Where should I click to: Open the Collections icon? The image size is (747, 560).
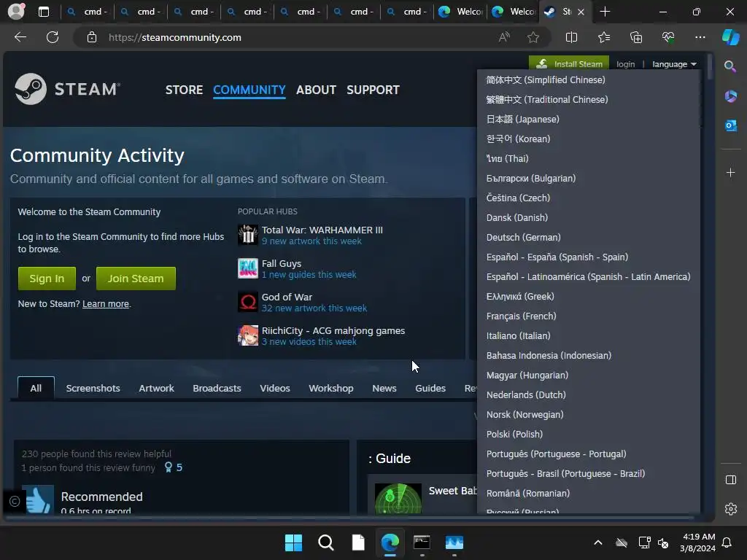(x=636, y=37)
